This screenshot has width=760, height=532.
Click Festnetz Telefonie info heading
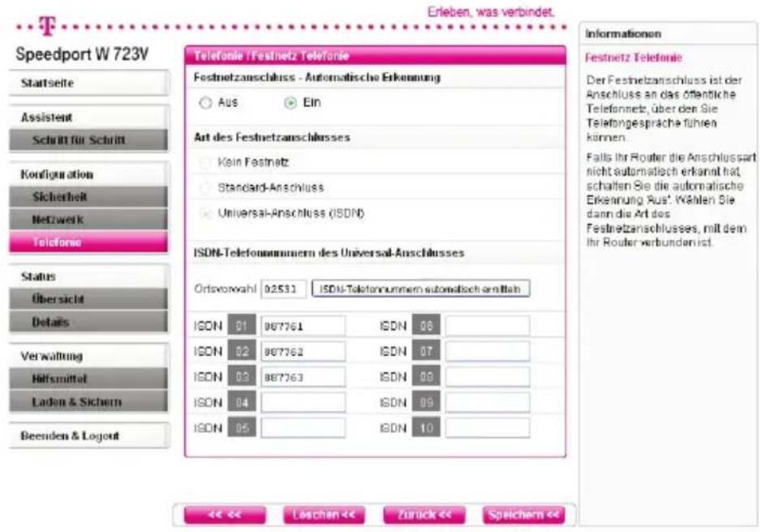pyautogui.click(x=633, y=58)
